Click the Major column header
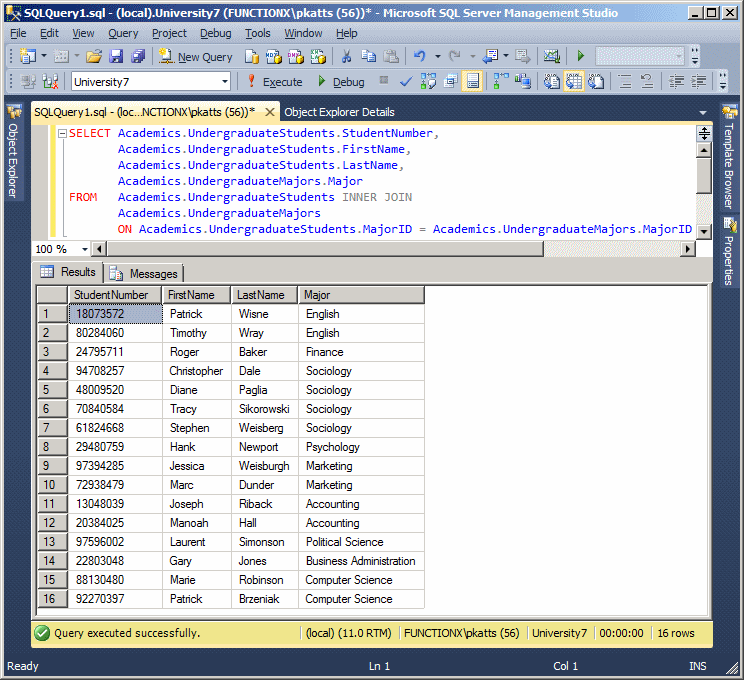 (x=361, y=295)
